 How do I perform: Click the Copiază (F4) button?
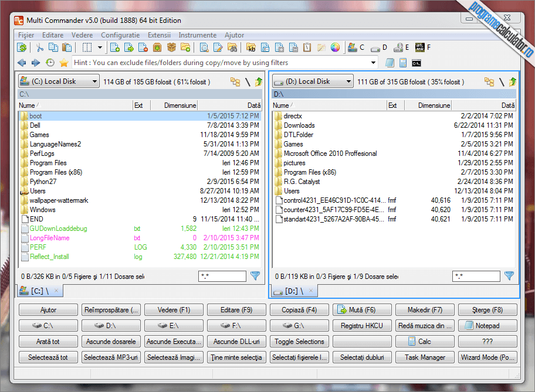[299, 310]
